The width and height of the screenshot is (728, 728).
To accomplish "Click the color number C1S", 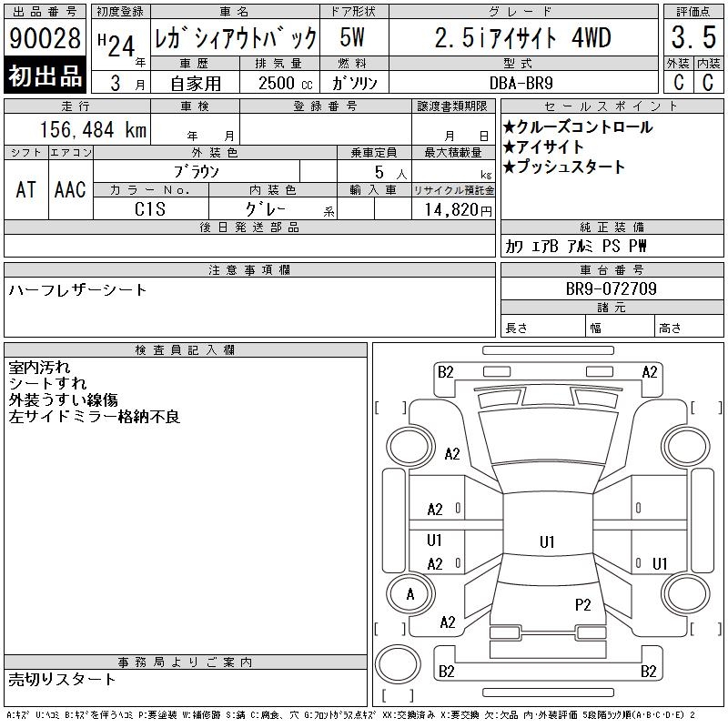I will tap(150, 209).
